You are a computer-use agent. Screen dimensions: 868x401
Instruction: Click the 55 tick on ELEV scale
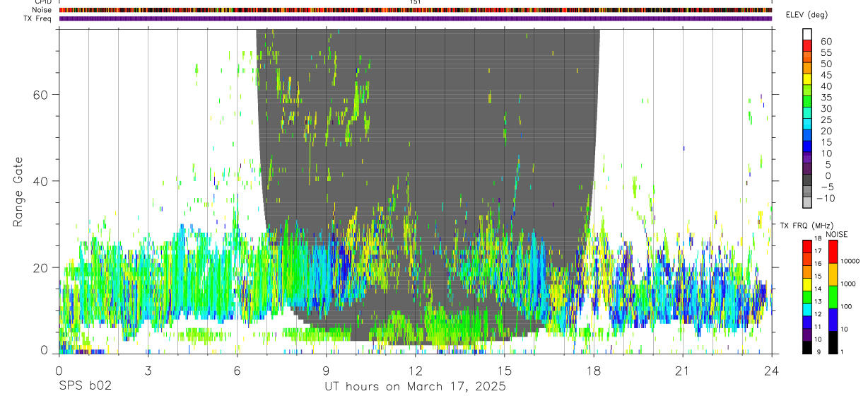click(x=826, y=53)
